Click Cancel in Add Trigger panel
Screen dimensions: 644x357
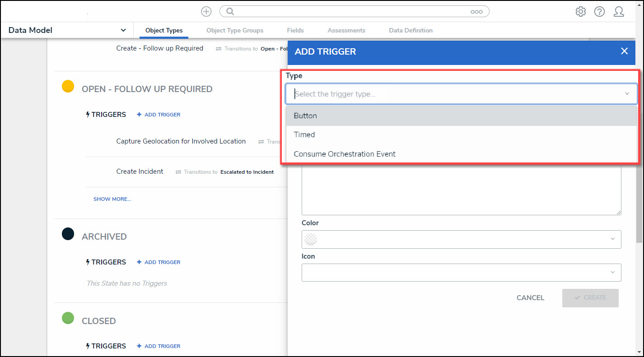tap(530, 298)
